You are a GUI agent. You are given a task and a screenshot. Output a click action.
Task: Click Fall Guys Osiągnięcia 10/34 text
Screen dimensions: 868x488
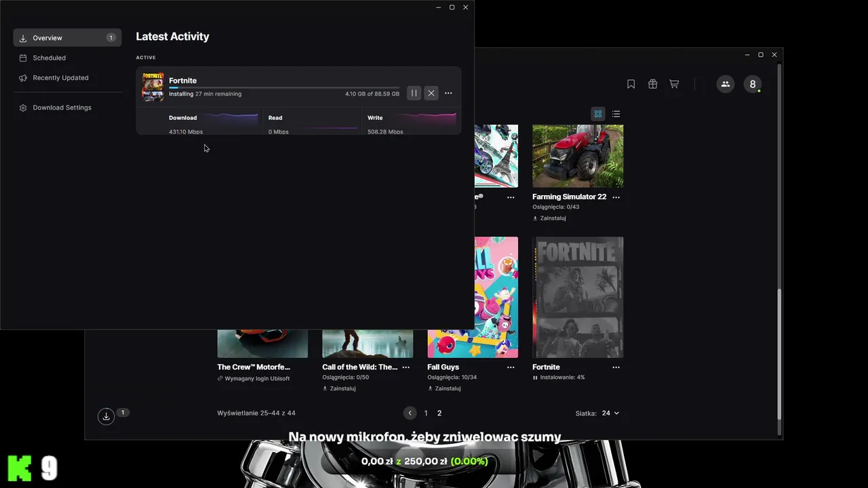tap(452, 378)
